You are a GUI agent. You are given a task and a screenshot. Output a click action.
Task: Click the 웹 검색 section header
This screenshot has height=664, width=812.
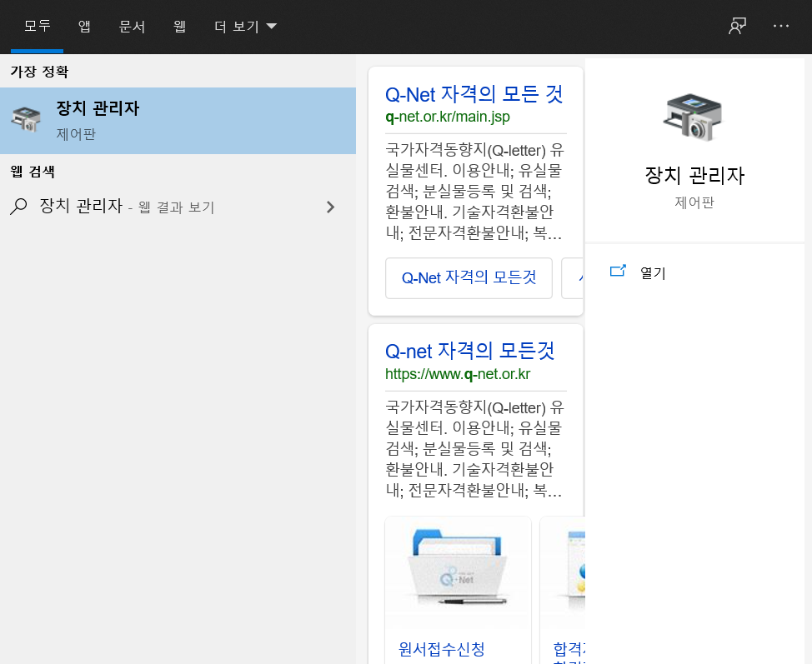[33, 172]
